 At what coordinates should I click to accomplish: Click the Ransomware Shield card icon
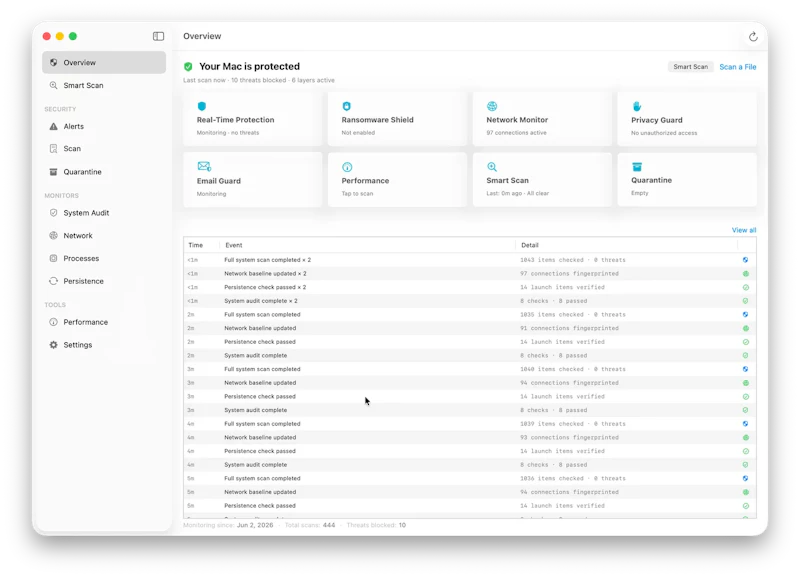[346, 106]
